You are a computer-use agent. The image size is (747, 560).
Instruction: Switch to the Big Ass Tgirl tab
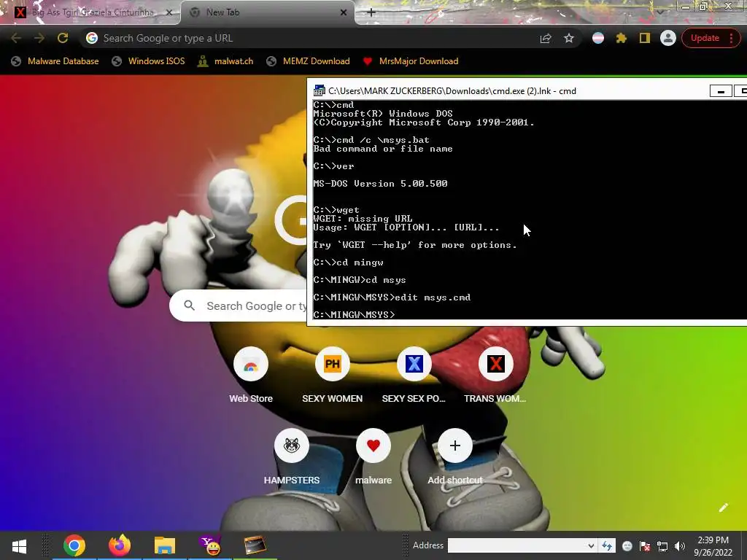point(90,12)
